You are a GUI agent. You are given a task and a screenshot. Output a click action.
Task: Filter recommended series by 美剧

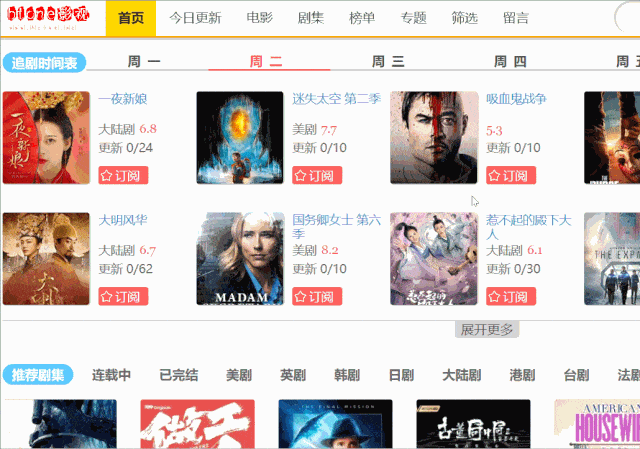239,375
